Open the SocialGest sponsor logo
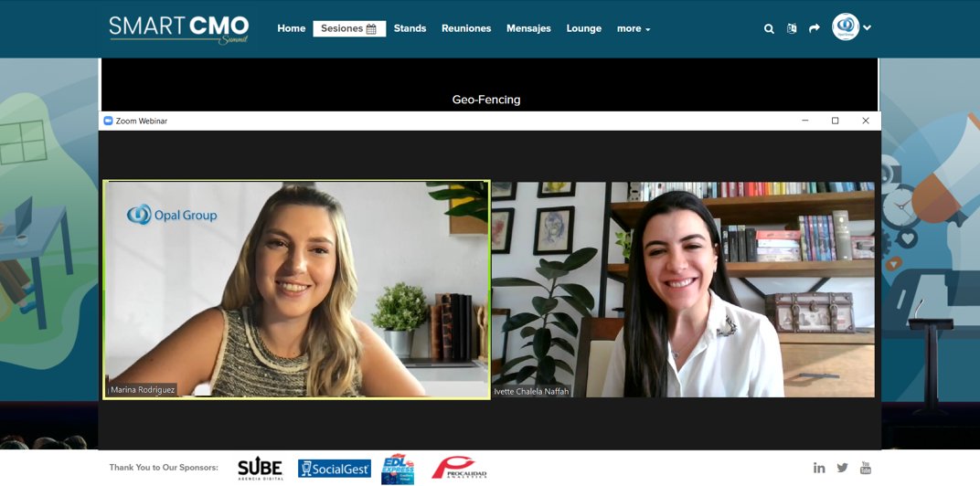The image size is (980, 486). tap(335, 469)
